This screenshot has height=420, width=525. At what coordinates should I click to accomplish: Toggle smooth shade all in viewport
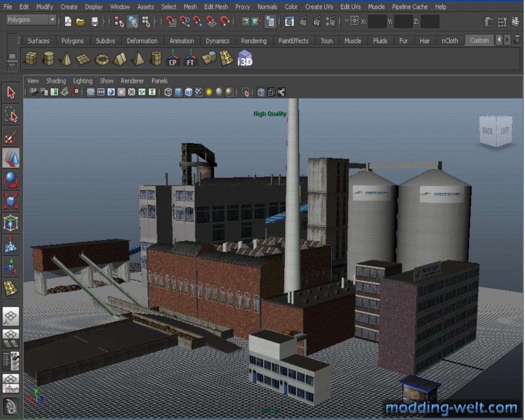(x=178, y=92)
